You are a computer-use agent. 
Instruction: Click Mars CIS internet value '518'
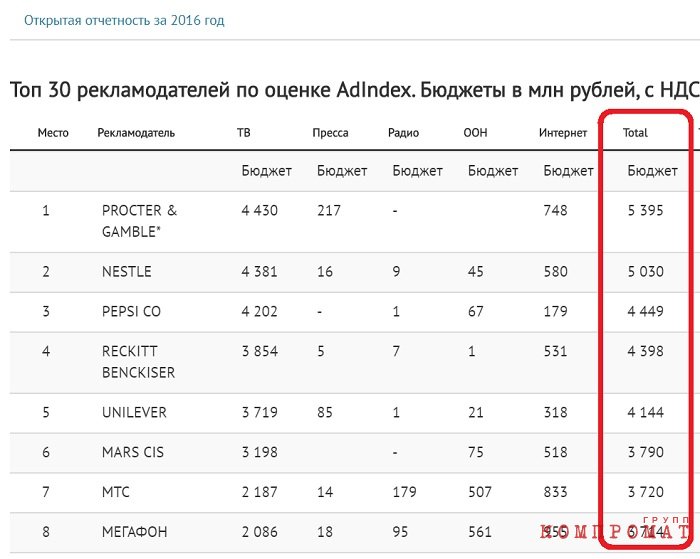[x=555, y=452]
